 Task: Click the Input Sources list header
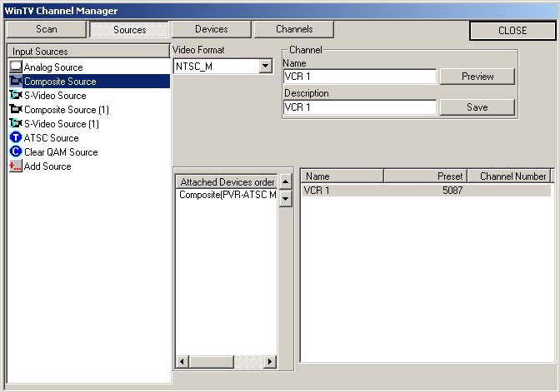[88, 52]
